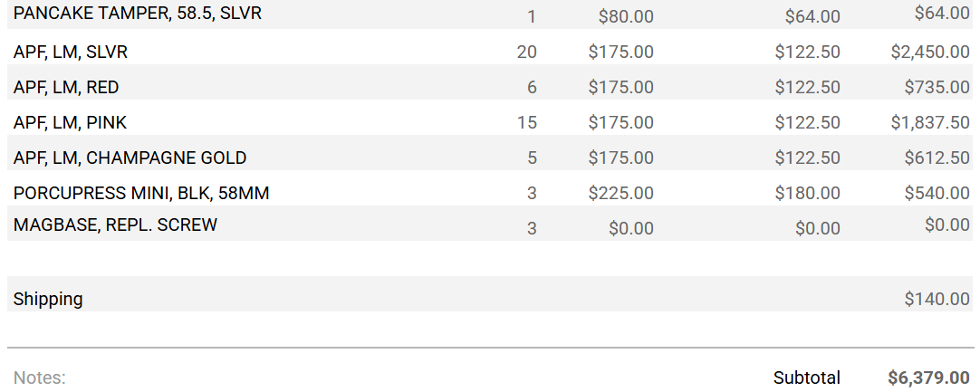Image resolution: width=980 pixels, height=392 pixels.
Task: Click the Subtotal label
Action: pyautogui.click(x=806, y=378)
